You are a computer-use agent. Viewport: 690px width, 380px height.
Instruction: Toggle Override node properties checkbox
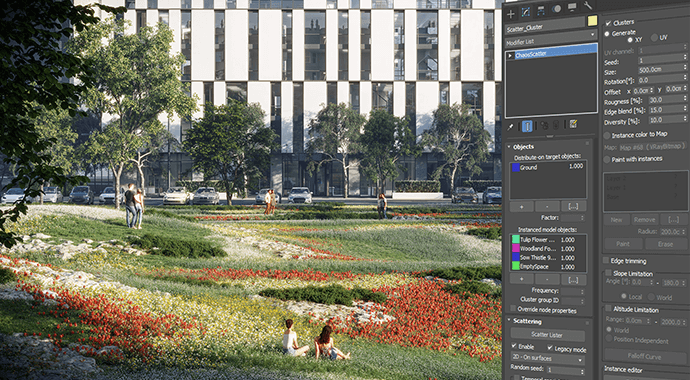pyautogui.click(x=513, y=308)
